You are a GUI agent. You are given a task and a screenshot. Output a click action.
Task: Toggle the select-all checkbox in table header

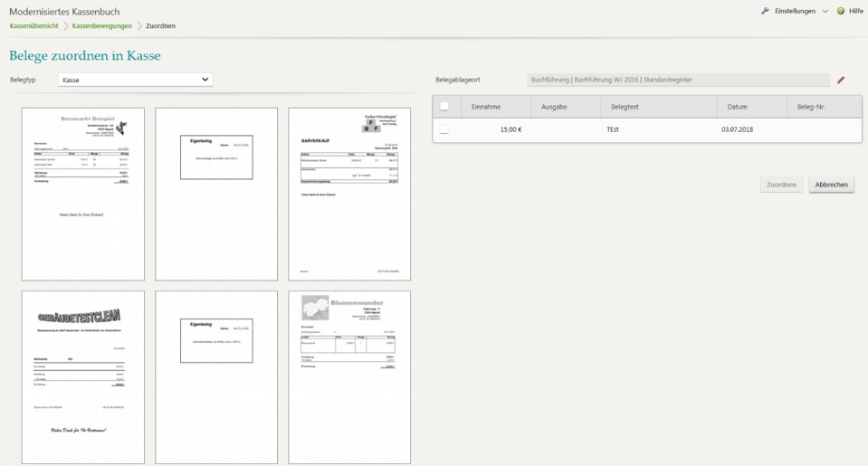[444, 107]
